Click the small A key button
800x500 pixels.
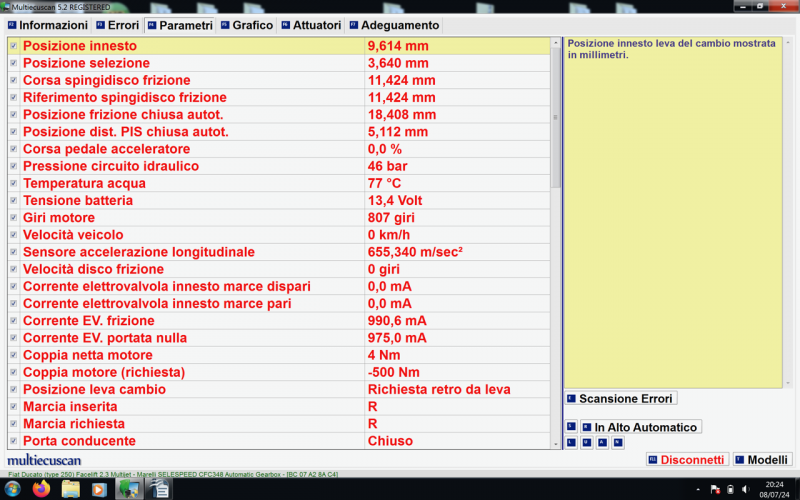pyautogui.click(x=602, y=442)
